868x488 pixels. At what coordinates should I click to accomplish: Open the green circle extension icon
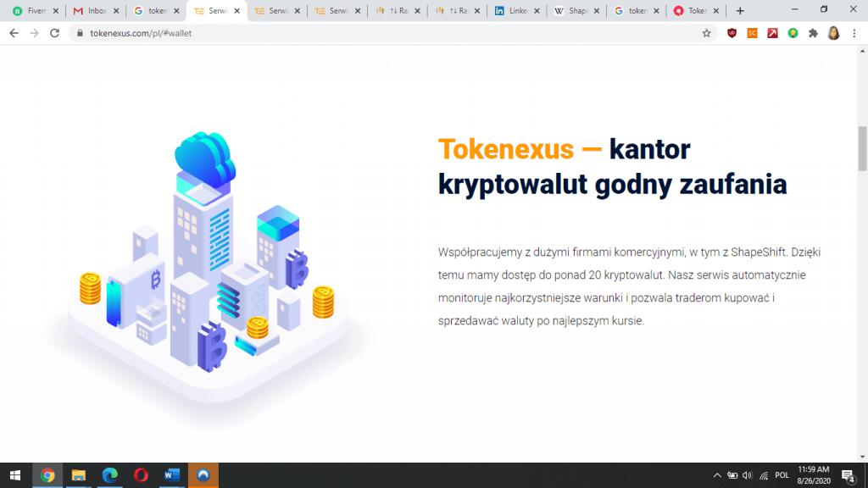[793, 33]
